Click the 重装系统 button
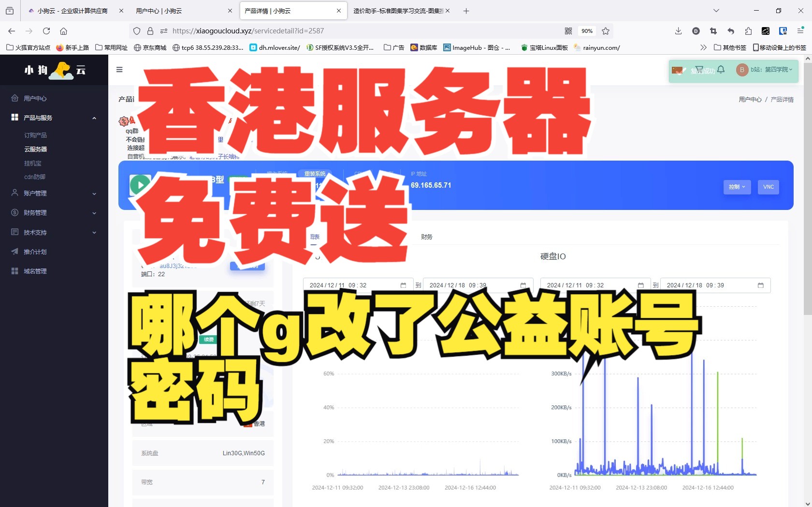This screenshot has height=507, width=812. (315, 174)
